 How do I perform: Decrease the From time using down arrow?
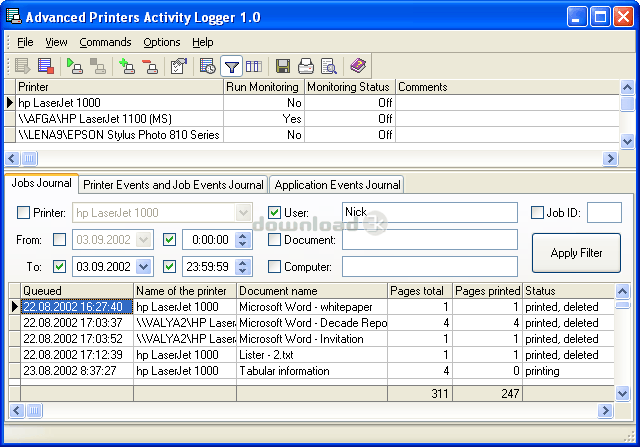tap(243, 244)
